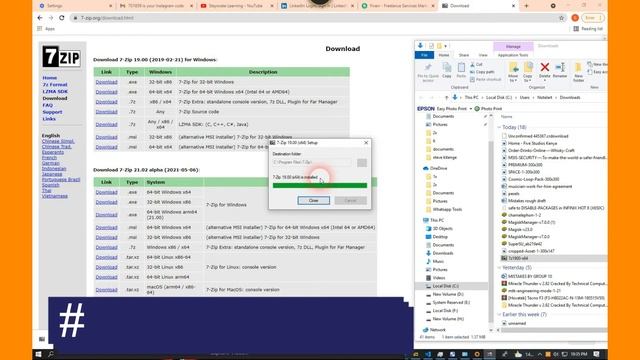Open the Apps shortcut in bookmarks bar

click(x=46, y=29)
